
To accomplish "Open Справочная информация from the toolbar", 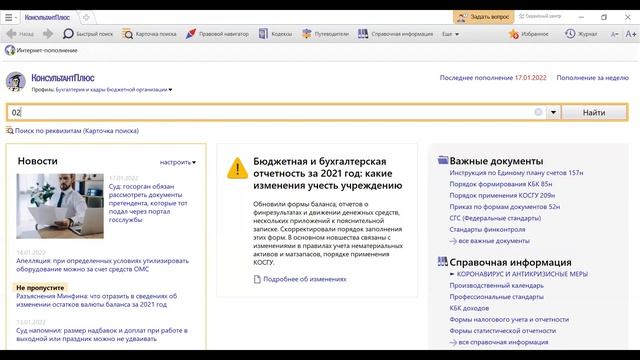I will click(x=395, y=34).
